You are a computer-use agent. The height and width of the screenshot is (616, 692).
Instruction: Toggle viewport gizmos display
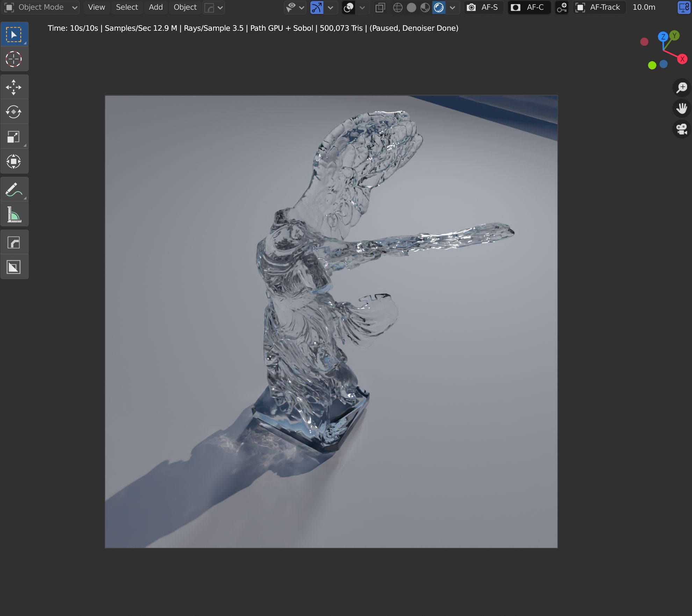pyautogui.click(x=317, y=7)
